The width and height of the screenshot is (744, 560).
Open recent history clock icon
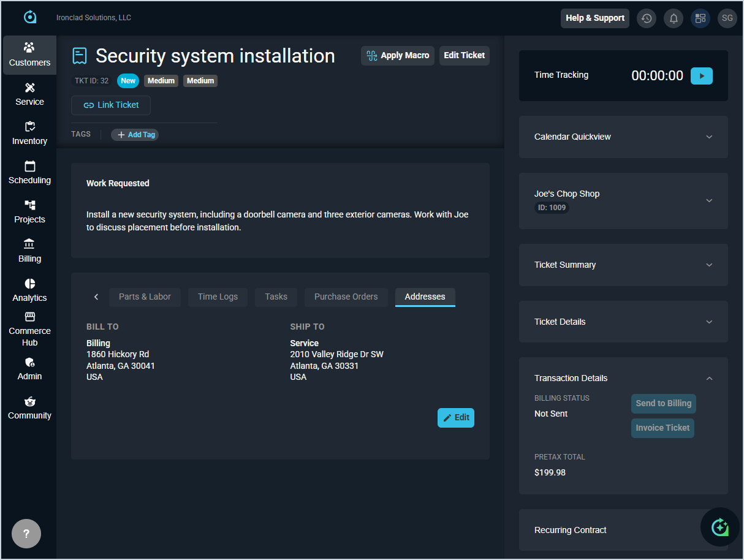647,18
